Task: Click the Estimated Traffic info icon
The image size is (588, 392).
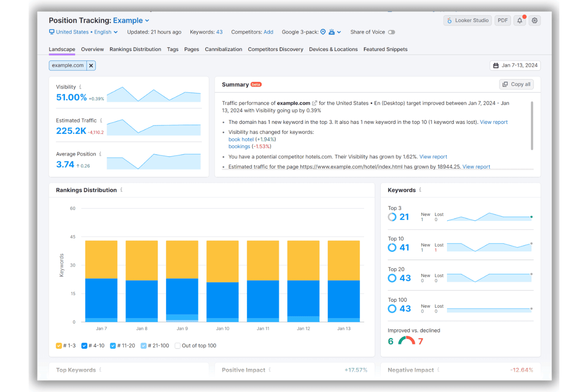Action: point(101,120)
